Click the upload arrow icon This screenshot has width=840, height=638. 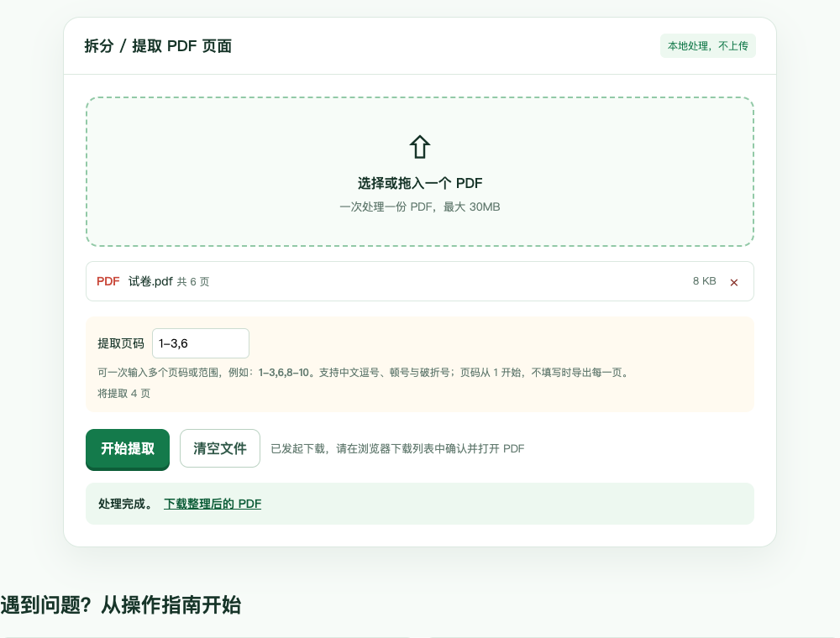pos(419,147)
